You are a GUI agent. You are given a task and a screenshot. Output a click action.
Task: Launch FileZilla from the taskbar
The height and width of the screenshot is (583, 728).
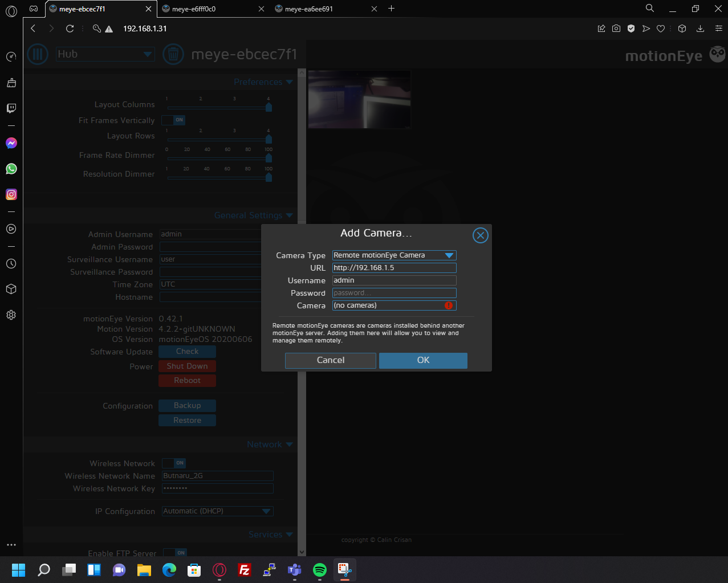tap(244, 570)
